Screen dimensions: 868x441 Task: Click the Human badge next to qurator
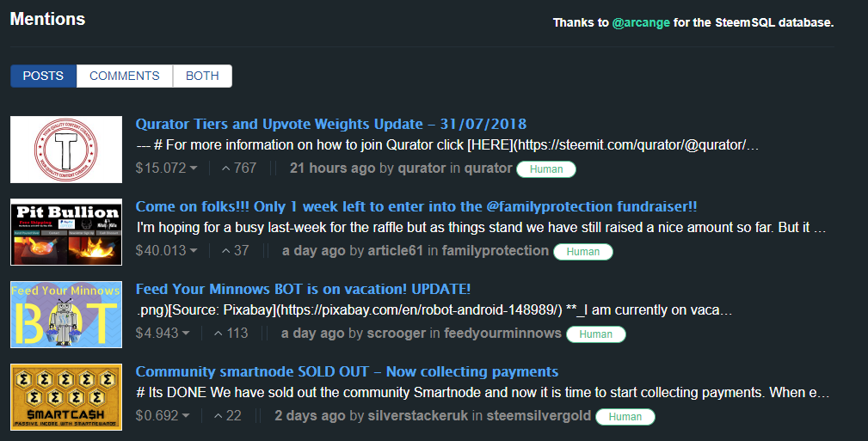click(x=546, y=169)
